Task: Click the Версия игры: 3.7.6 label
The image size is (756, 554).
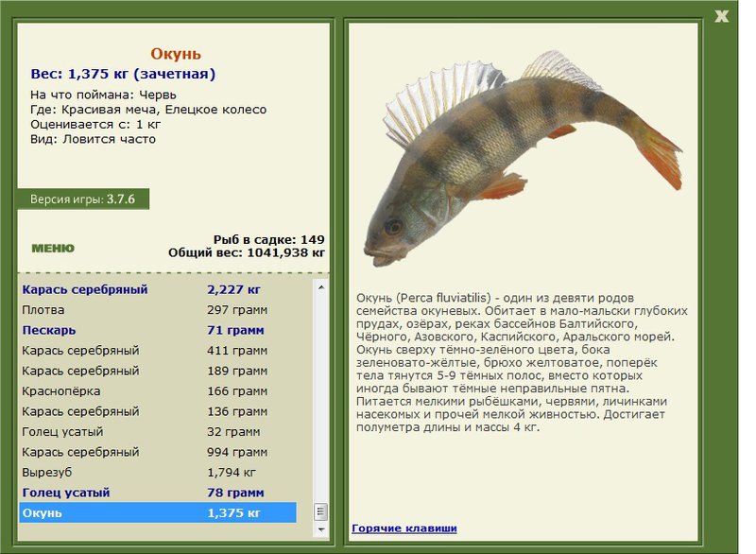Action: pos(83,199)
